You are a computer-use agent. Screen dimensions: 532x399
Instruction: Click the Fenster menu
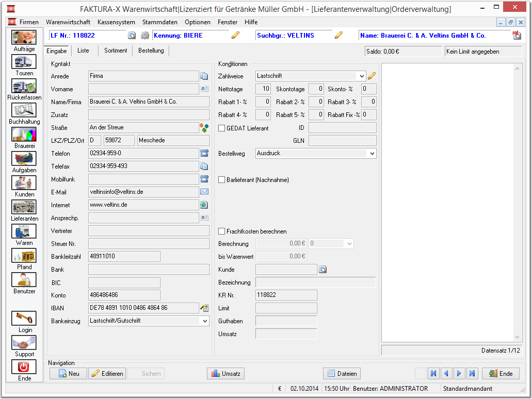click(228, 22)
